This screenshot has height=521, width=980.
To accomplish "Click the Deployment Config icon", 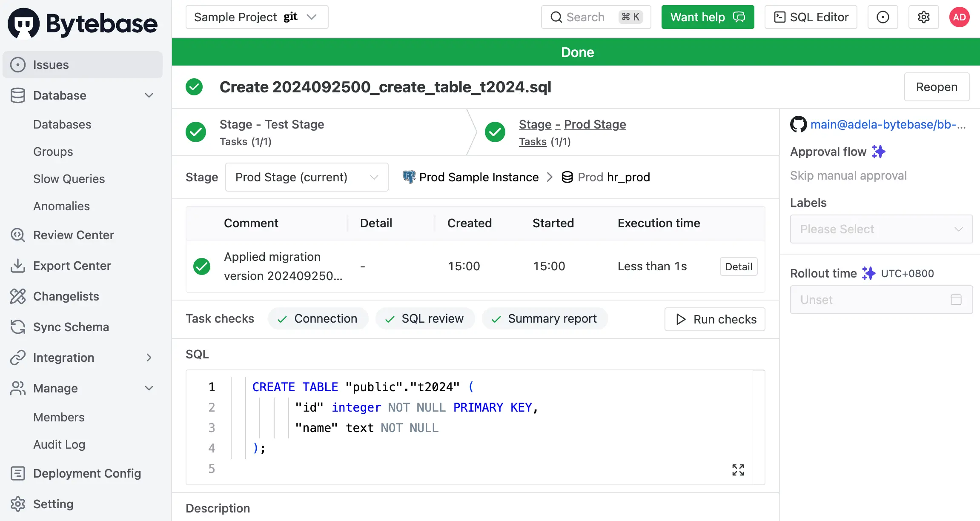I will tap(18, 473).
